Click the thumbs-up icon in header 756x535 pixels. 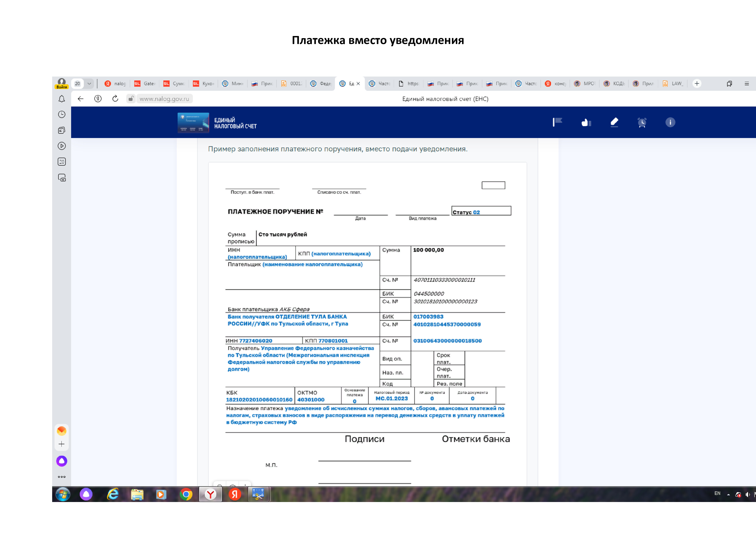click(x=586, y=122)
